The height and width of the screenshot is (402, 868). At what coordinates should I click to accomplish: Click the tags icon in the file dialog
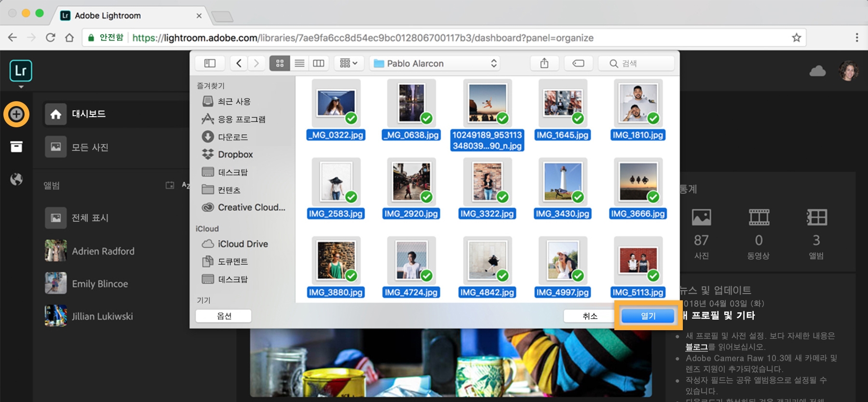click(x=578, y=63)
